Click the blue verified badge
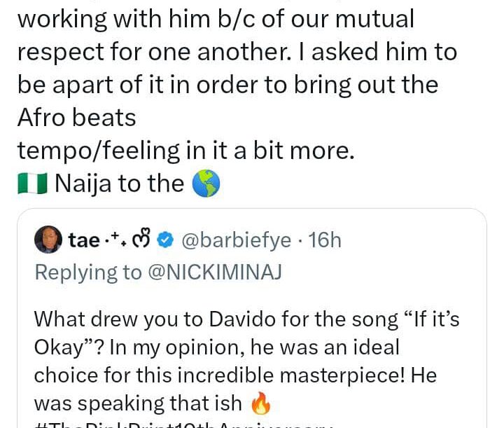 164,240
